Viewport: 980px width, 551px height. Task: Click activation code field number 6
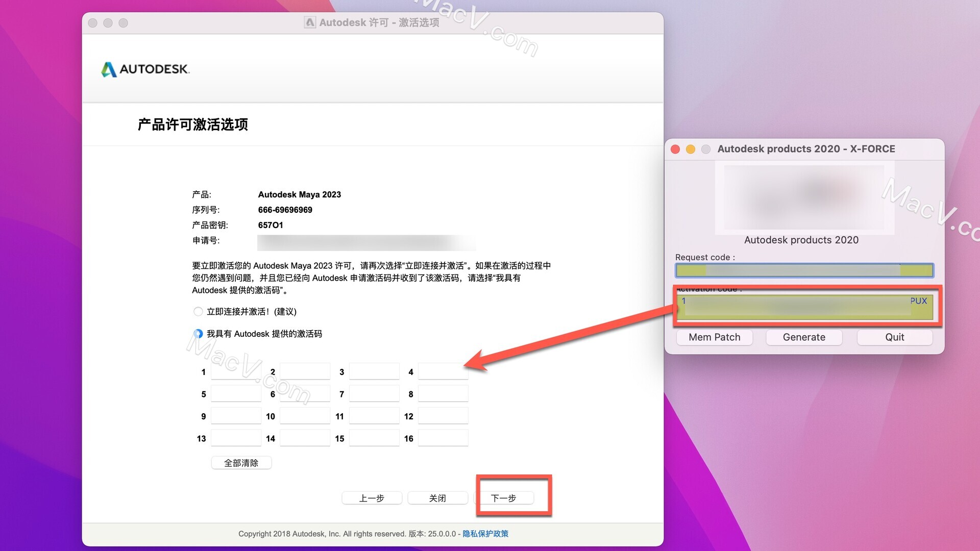(x=305, y=393)
